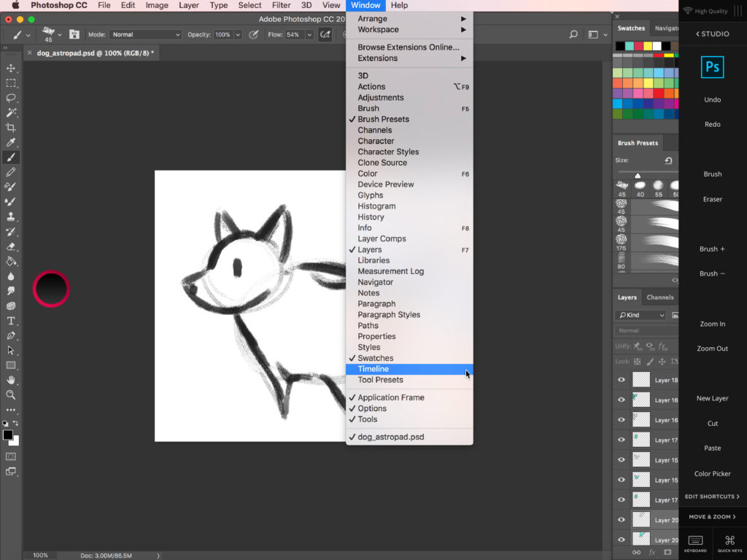Select the Path Selection arrow tool
747x560 pixels.
tap(11, 351)
